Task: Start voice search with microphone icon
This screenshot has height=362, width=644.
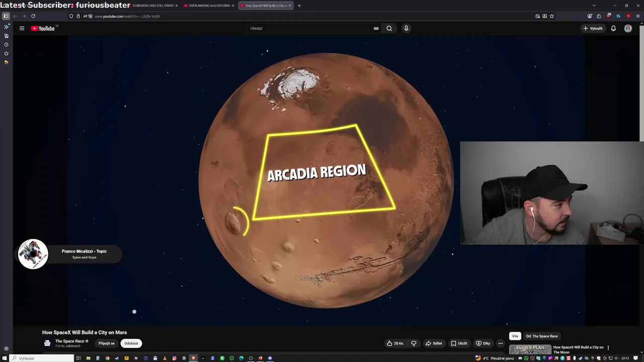Action: (406, 28)
